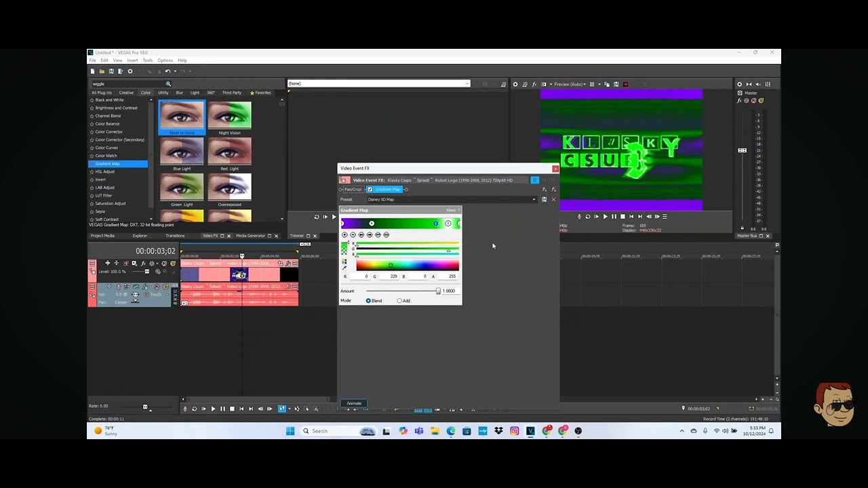The height and width of the screenshot is (488, 868).
Task: Select Blend mode radio button
Action: 368,301
